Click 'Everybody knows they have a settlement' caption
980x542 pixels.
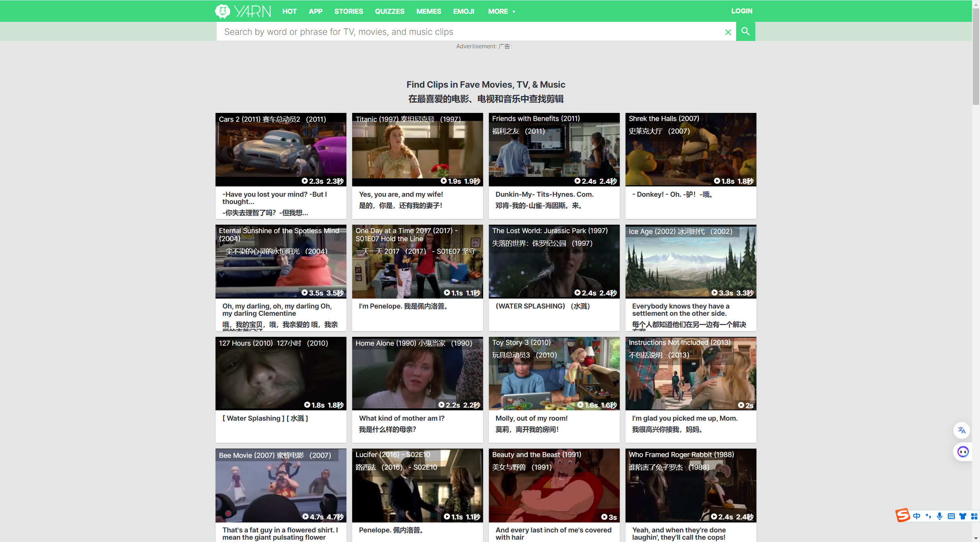tap(681, 310)
